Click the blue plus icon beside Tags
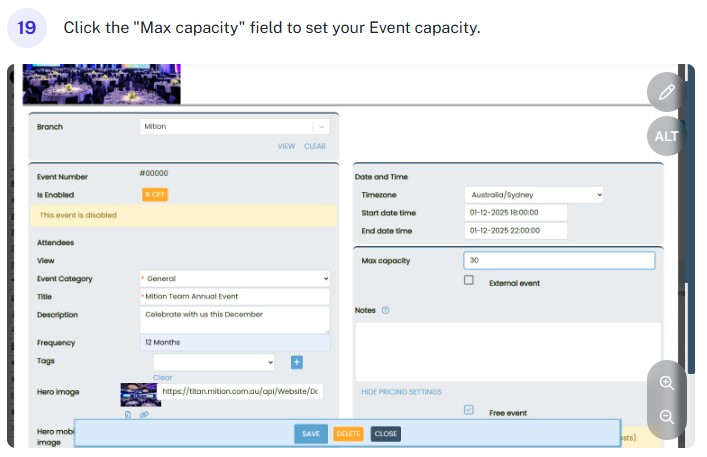707x457 pixels. 297,362
